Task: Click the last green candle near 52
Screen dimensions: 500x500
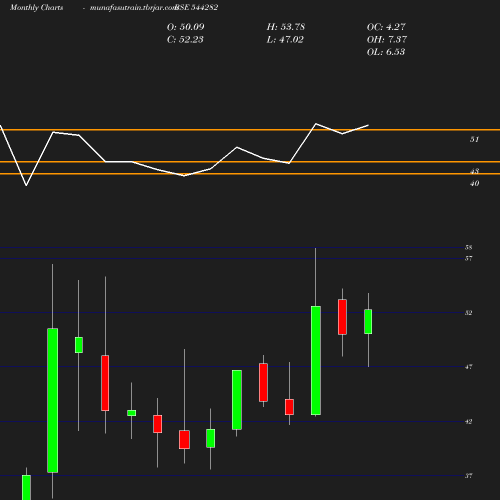Action: 368,322
